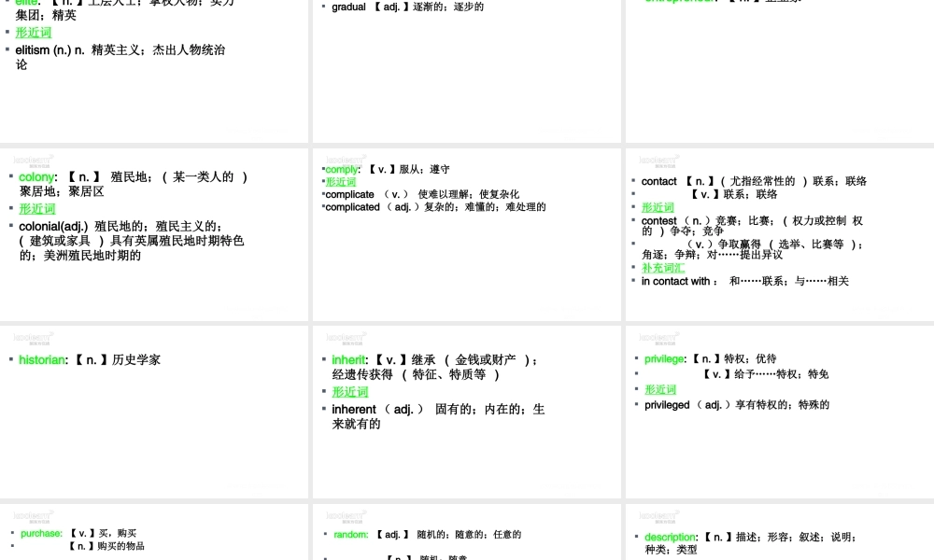Viewport: 934px width, 560px height.
Task: Select the 'inherent (adj.)' definition line
Action: 438,416
